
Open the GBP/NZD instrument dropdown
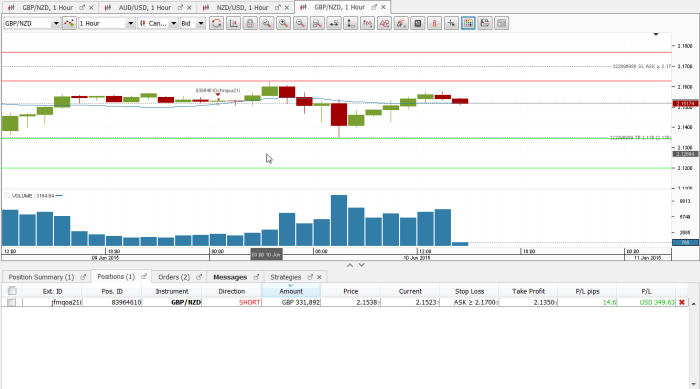(56, 23)
